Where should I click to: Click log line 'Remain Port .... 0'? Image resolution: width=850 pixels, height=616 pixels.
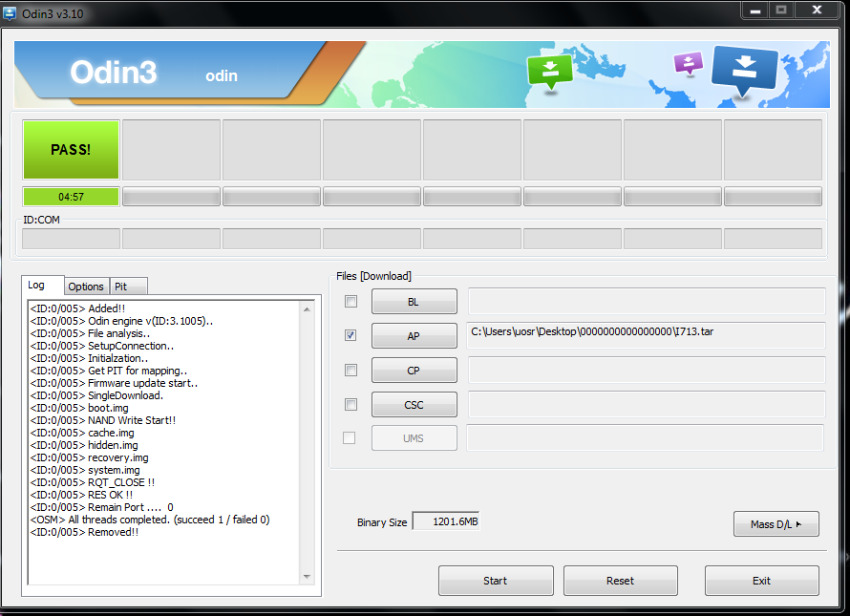(102, 507)
